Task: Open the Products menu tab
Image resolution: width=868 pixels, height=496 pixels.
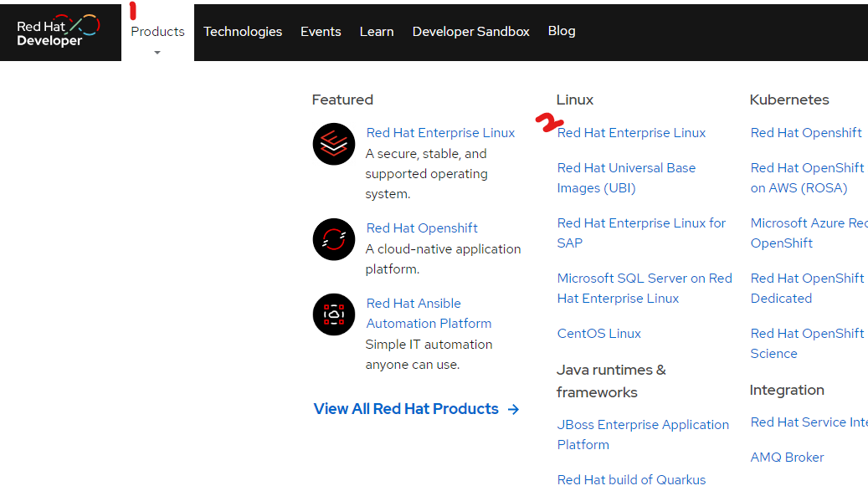Action: click(157, 32)
